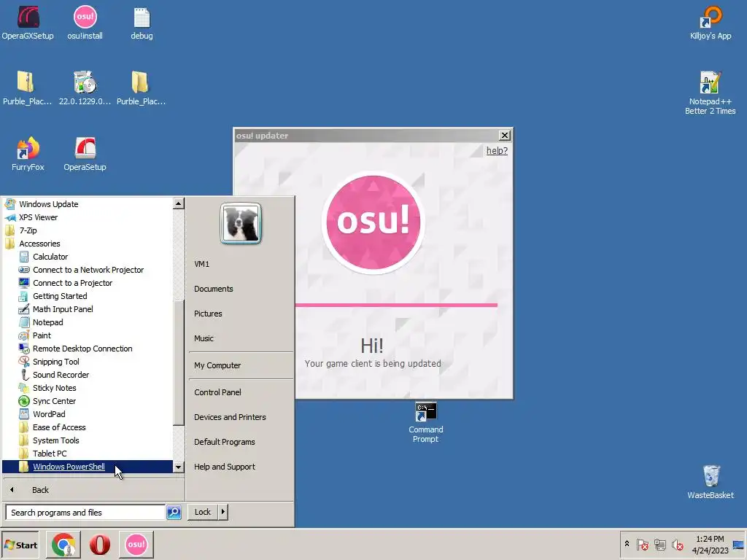Open the FurryFox desktop shortcut

click(28, 153)
